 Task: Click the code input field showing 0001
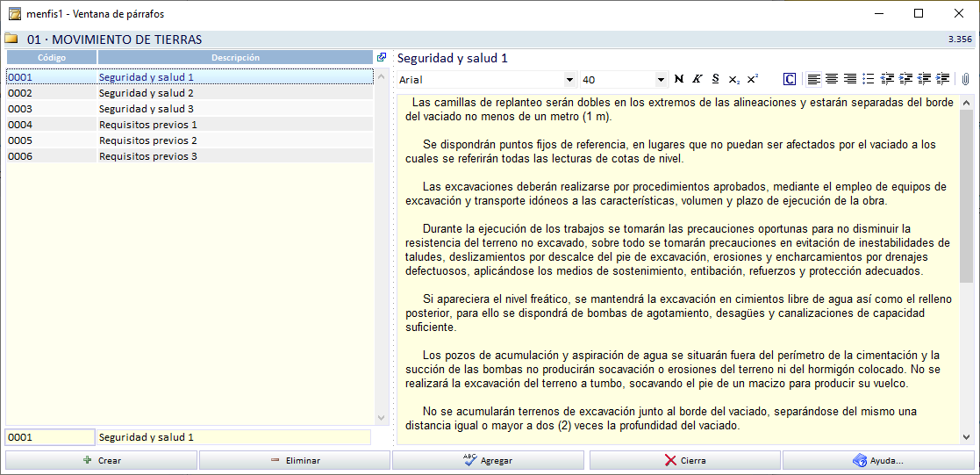(x=49, y=437)
